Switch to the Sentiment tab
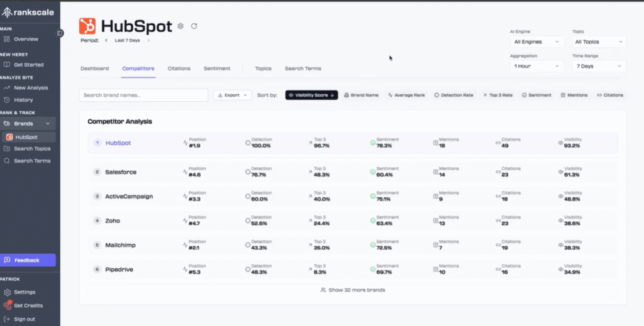Viewport: 644px width, 326px height. click(x=217, y=68)
